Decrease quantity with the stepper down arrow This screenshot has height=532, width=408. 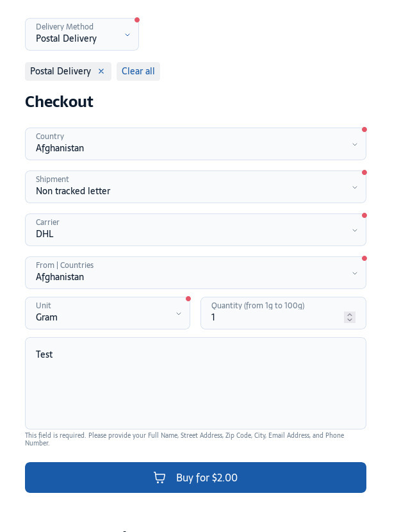[350, 320]
